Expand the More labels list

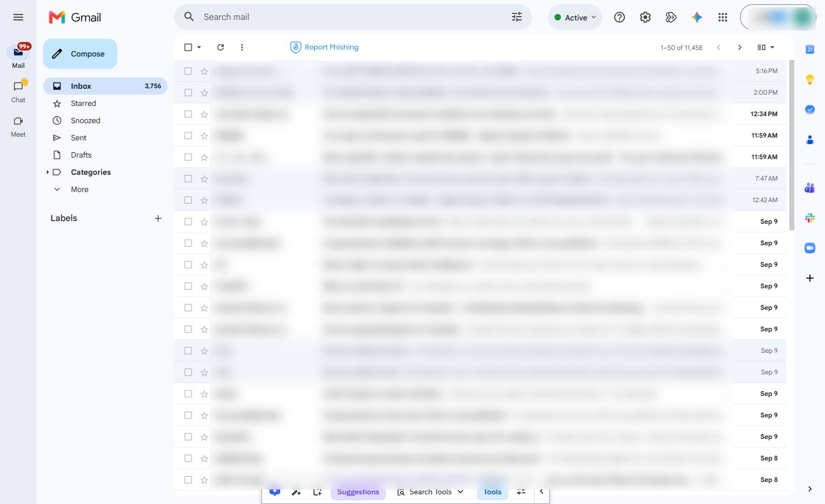pyautogui.click(x=80, y=189)
